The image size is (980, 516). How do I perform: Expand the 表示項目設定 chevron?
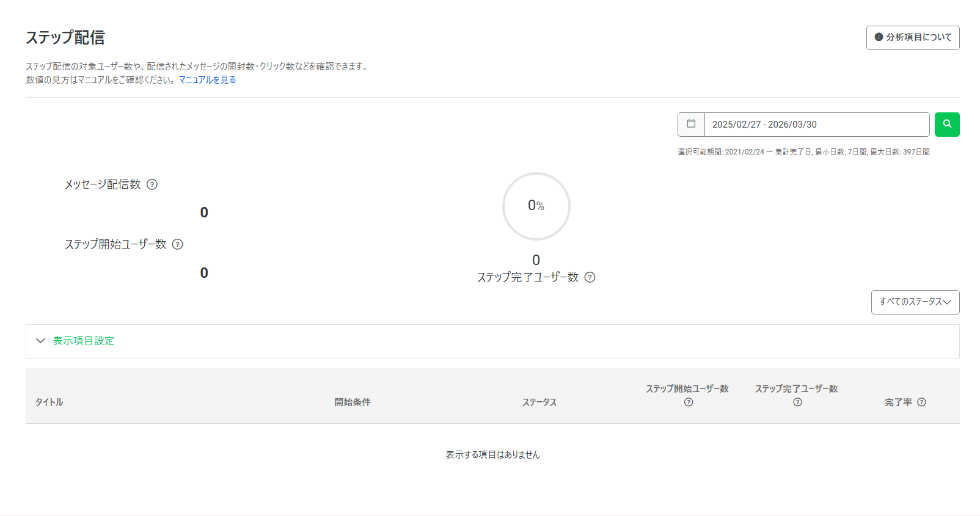tap(41, 341)
